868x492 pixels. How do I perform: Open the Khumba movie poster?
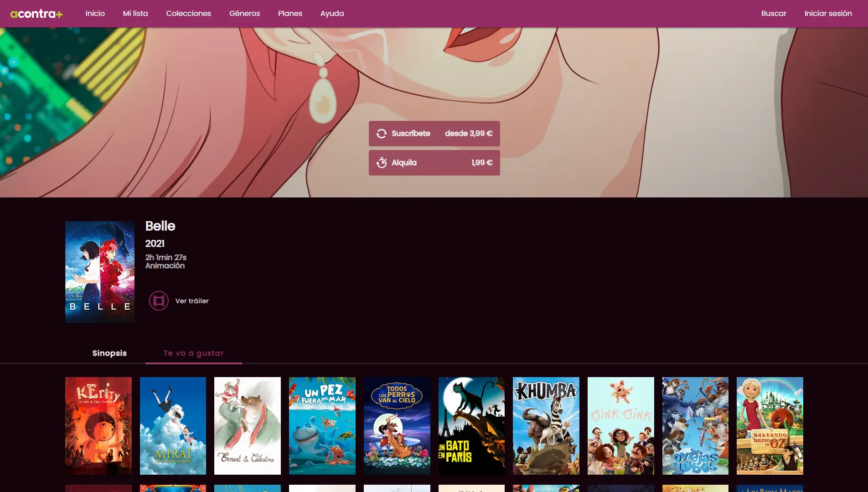pyautogui.click(x=546, y=426)
